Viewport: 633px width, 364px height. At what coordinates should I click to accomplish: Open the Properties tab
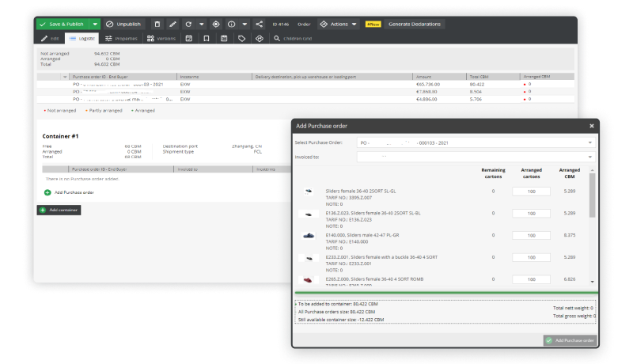pyautogui.click(x=122, y=38)
